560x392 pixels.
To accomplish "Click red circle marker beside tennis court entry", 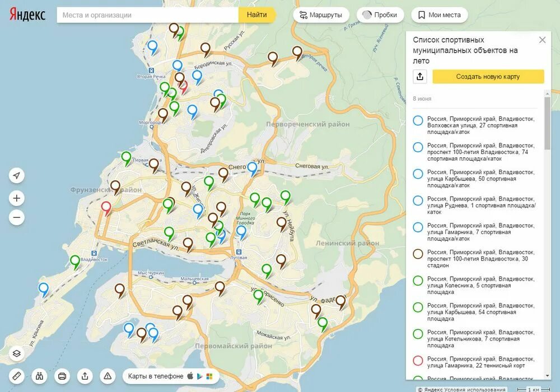I will pyautogui.click(x=418, y=361).
